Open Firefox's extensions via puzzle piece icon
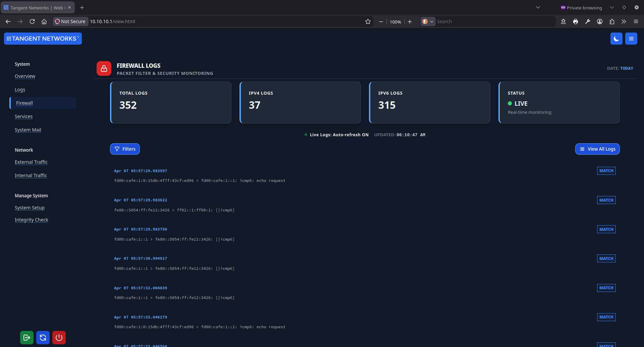Viewport: 644px width, 347px height. [x=612, y=21]
